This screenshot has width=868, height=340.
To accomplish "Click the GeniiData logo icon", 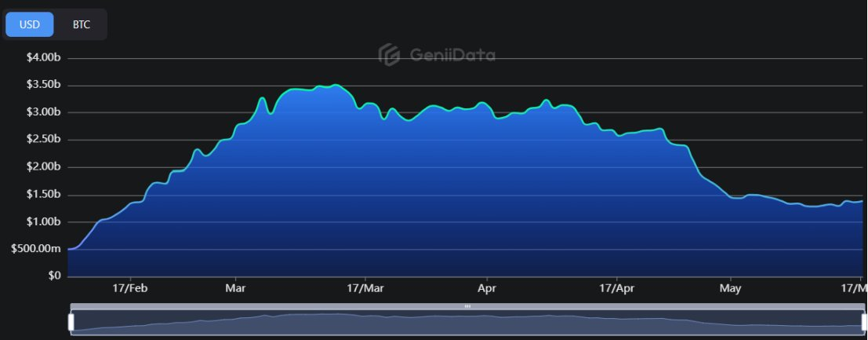I will point(390,55).
